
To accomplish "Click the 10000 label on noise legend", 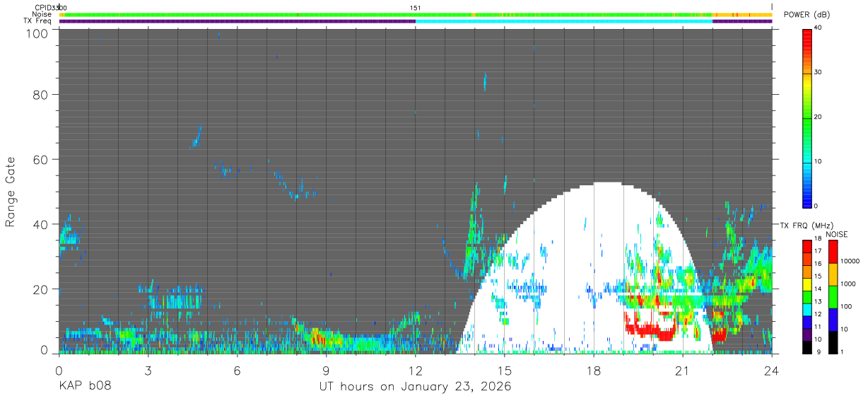I will [x=851, y=261].
